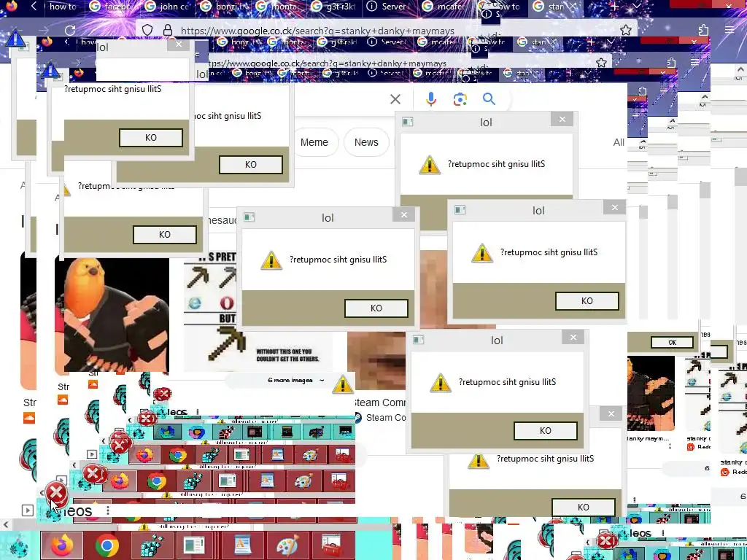Screen dimensions: 747x560
Task: Reload the page in the topmost browser toolbar
Action: (x=70, y=31)
